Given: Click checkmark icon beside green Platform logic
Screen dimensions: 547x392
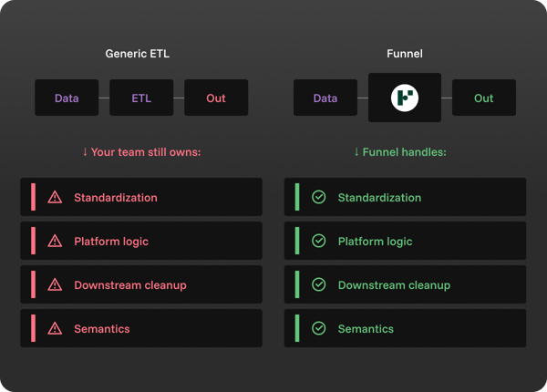Looking at the screenshot, I should [318, 241].
